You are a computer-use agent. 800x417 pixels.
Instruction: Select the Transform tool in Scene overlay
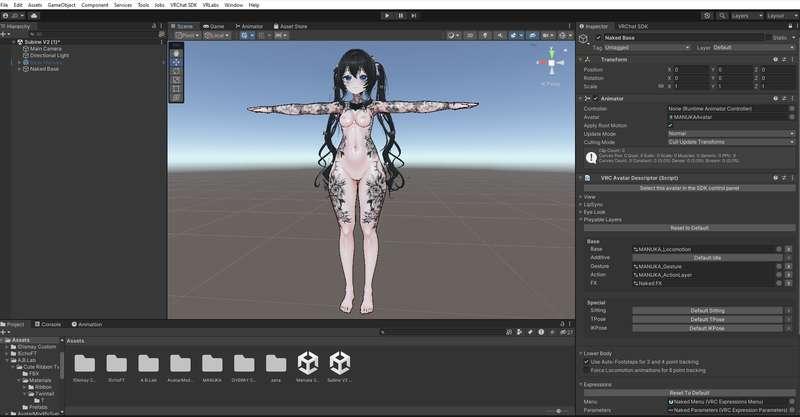pos(176,97)
